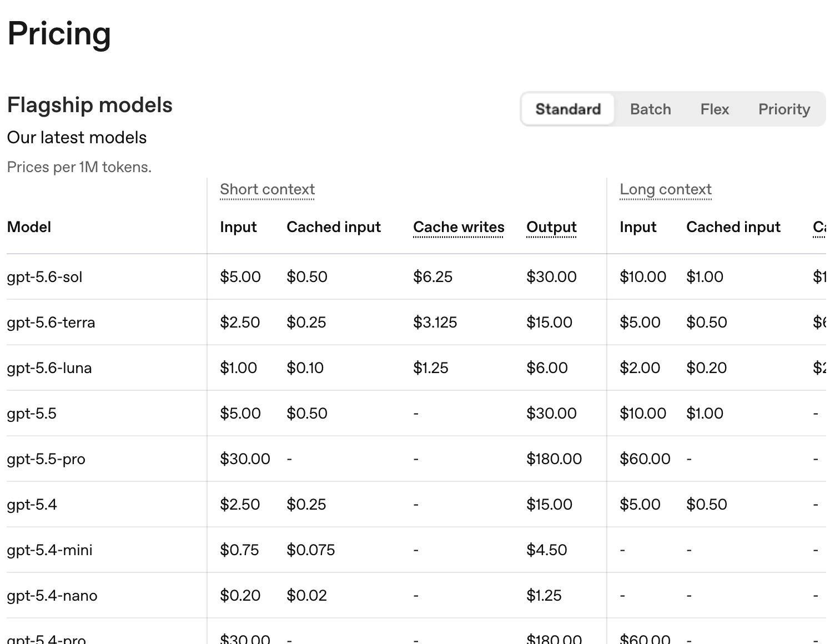Click the $60.00 long context input for gpt-5.5-pro
Viewport: 830px width, 644px height.
(x=645, y=459)
